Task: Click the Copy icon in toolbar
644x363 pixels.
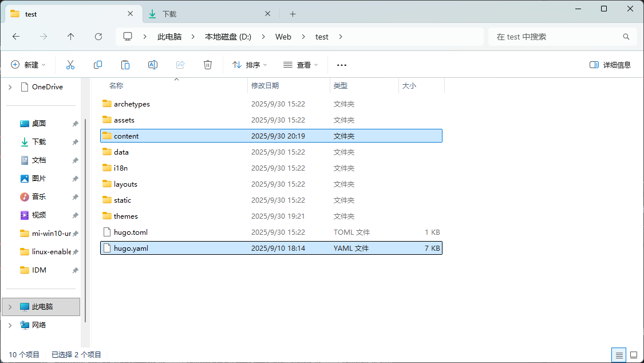Action: (98, 65)
